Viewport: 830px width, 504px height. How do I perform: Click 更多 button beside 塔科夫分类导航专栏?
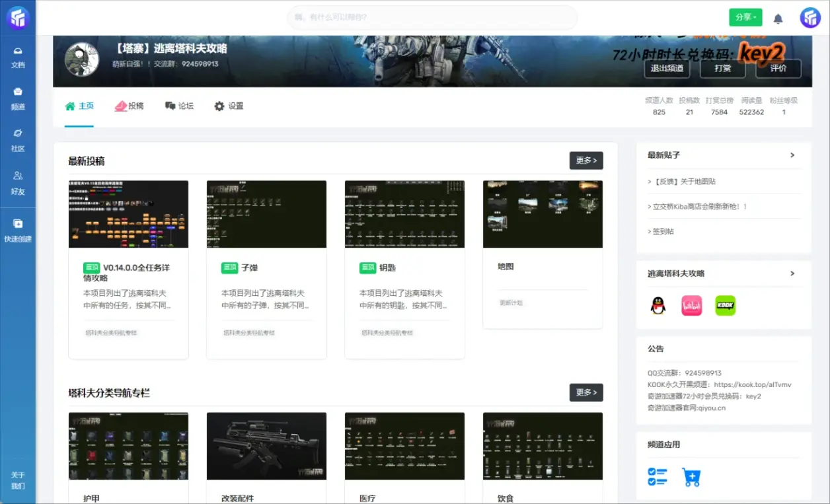[x=586, y=392]
